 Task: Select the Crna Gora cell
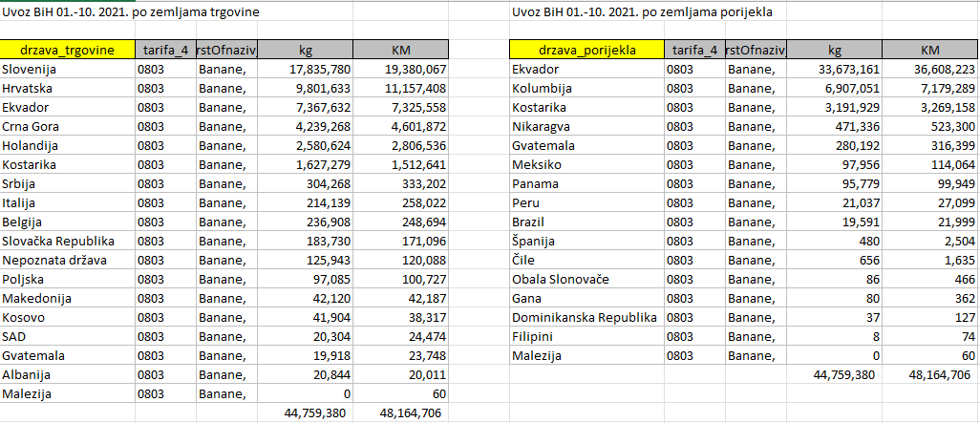point(68,127)
